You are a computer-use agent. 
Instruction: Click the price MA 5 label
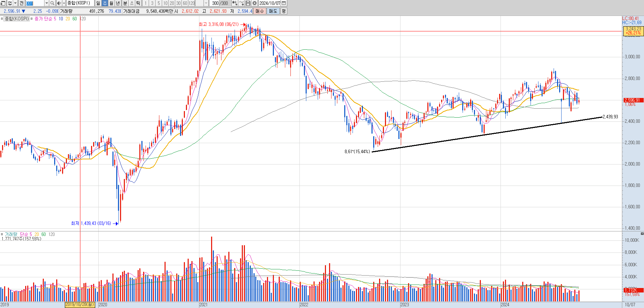(55, 19)
